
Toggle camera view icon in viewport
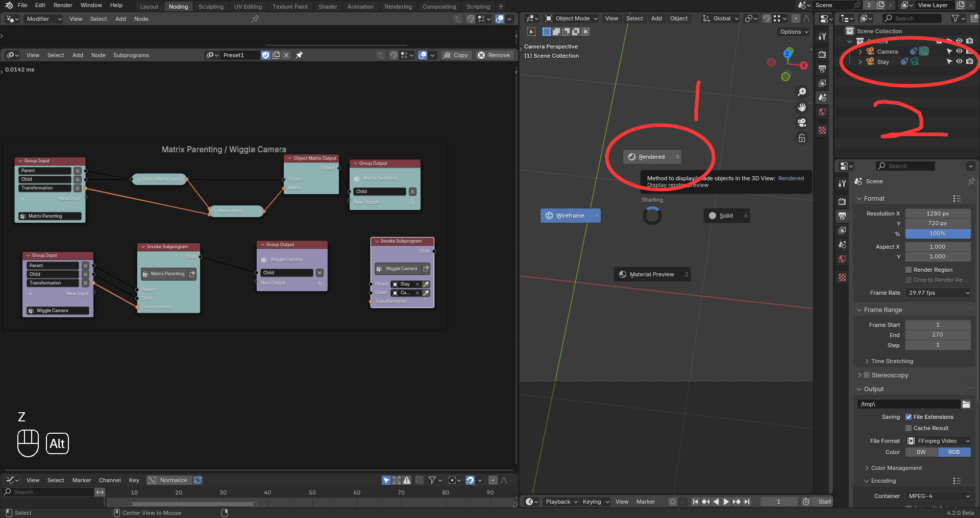tap(802, 123)
